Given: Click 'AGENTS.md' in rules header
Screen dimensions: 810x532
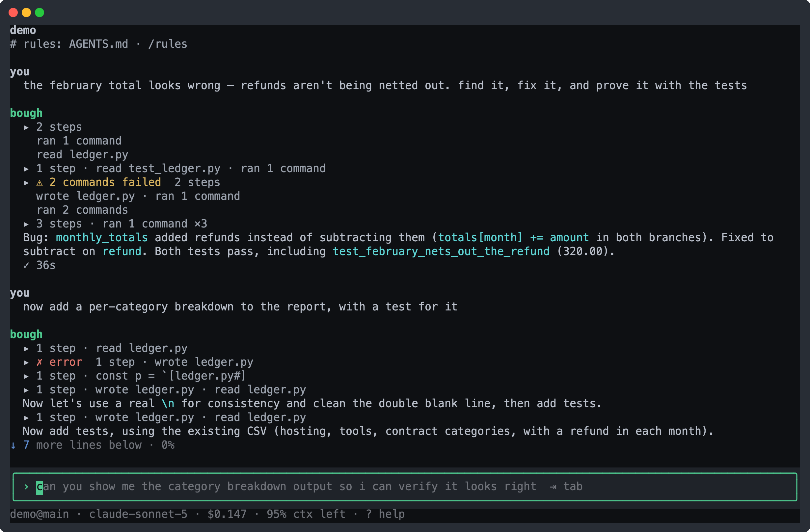Looking at the screenshot, I should pyautogui.click(x=99, y=44).
